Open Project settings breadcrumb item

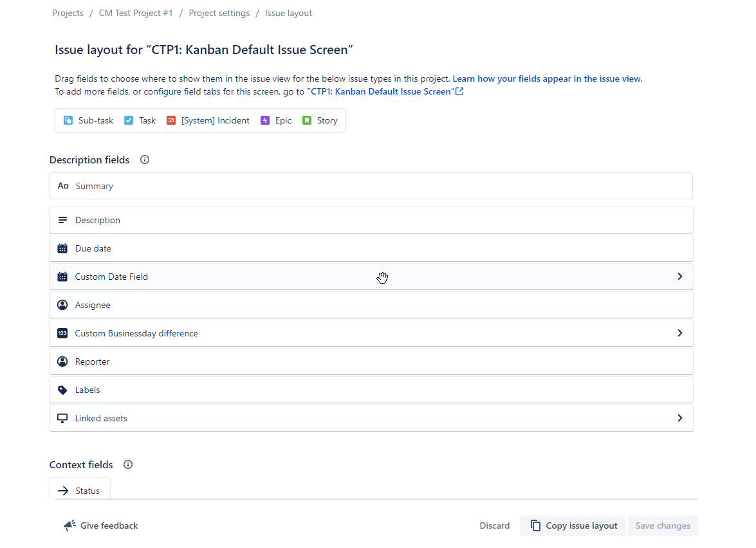[219, 13]
